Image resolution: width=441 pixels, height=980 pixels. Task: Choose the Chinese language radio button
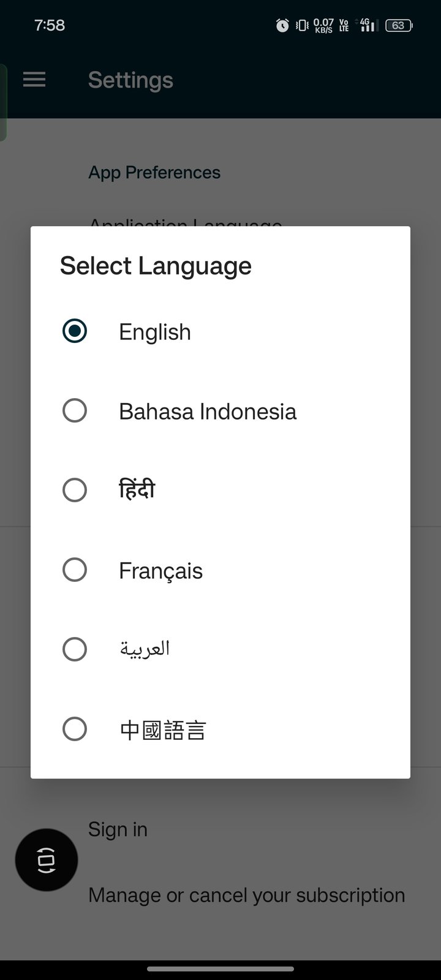75,729
